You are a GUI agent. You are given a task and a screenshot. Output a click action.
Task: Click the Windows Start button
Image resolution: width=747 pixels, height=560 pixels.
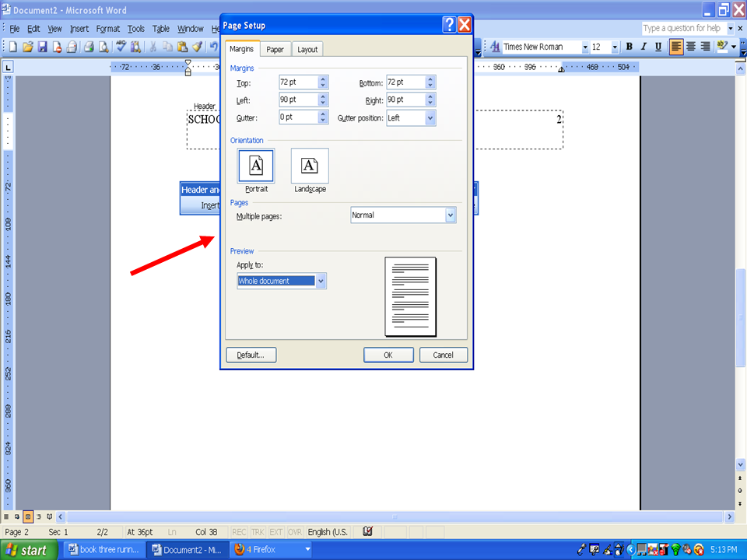[x=29, y=550]
